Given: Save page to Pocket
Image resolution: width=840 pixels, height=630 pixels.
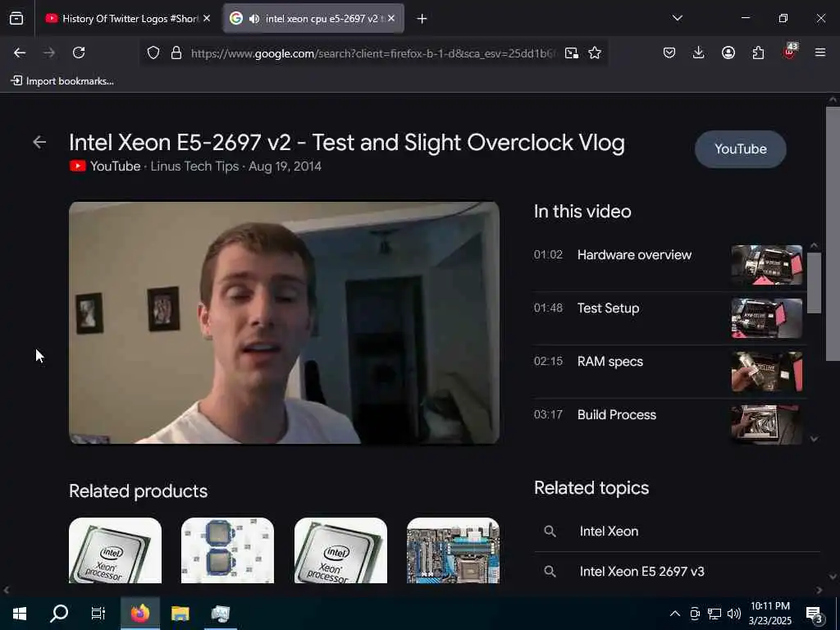Looking at the screenshot, I should point(669,52).
